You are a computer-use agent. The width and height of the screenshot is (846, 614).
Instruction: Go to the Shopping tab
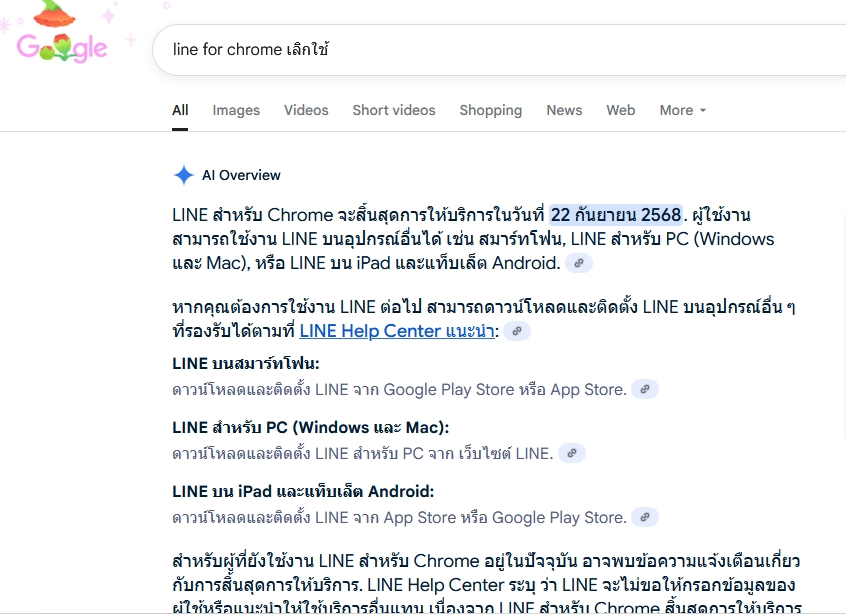point(490,110)
